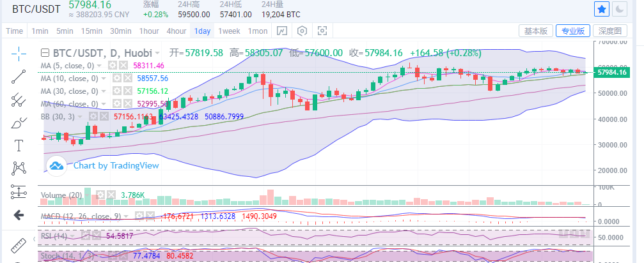Open settings for MA (10, close, 0)
Image resolution: width=644 pixels, height=263 pixels.
point(118,79)
